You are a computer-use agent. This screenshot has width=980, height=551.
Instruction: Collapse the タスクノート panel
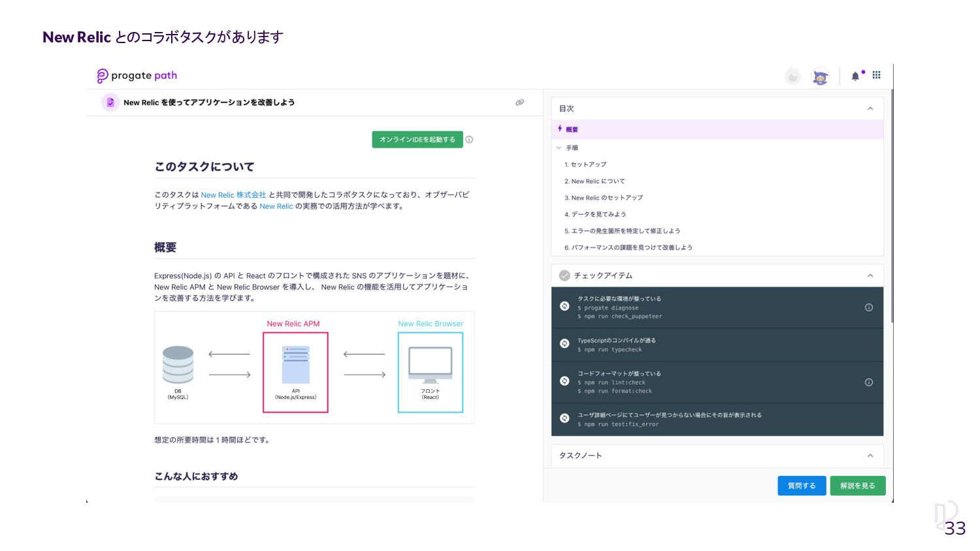click(870, 456)
